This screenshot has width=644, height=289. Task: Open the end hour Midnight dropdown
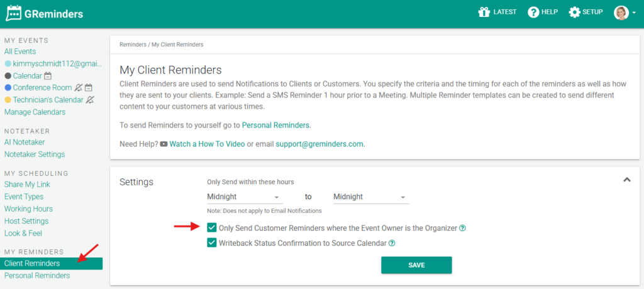pos(370,197)
